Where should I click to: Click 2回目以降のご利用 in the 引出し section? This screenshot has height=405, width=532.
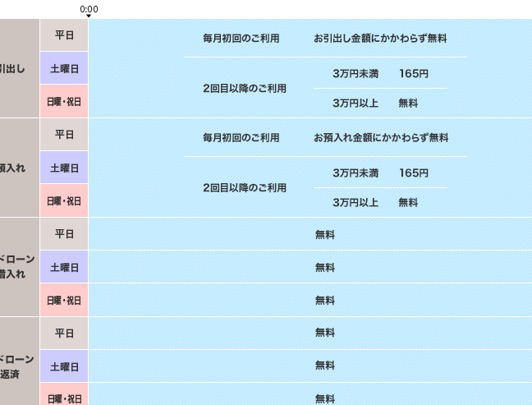coord(245,89)
